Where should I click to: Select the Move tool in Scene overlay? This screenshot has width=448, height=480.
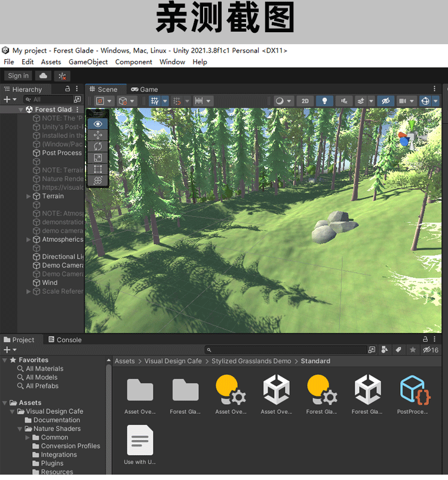[x=98, y=135]
